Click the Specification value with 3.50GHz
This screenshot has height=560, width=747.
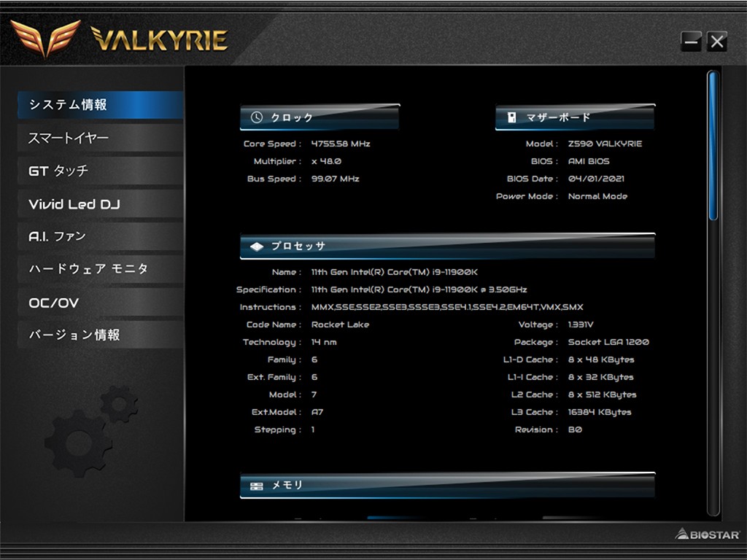coord(419,289)
